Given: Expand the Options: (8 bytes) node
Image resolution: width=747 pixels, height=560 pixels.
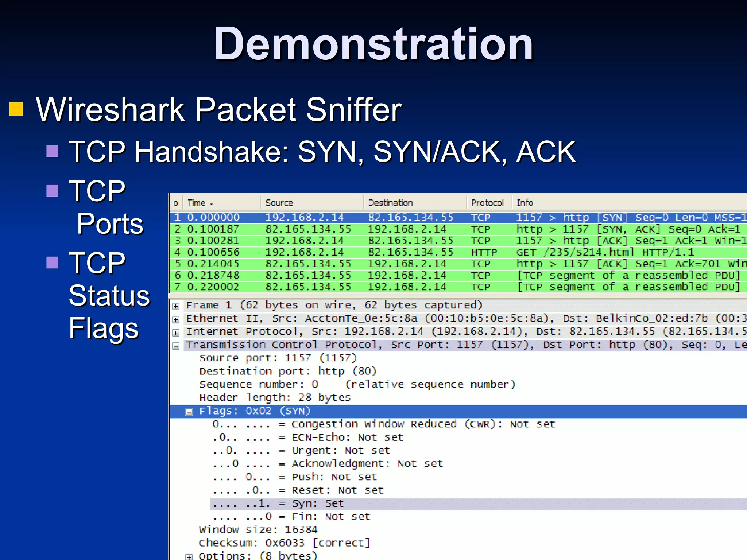Looking at the screenshot, I should tap(189, 557).
